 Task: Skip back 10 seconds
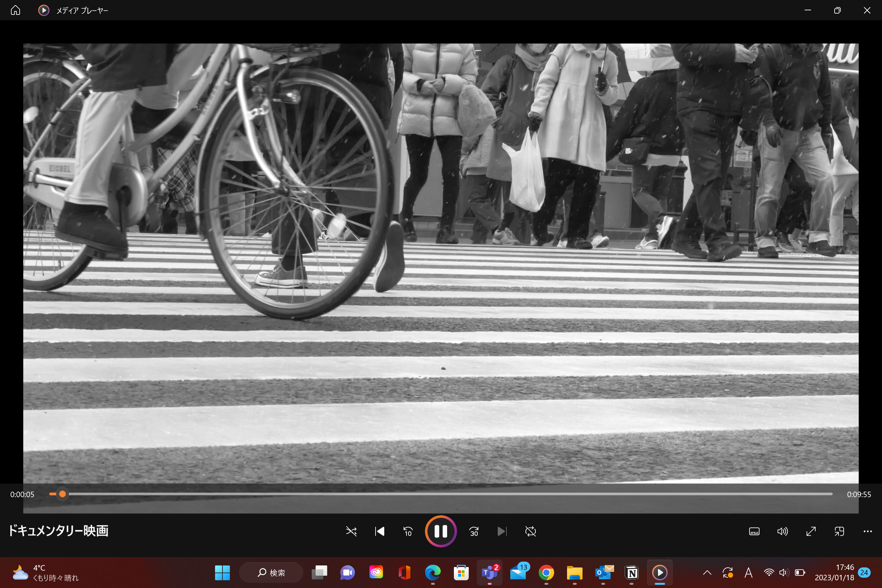pos(408,531)
